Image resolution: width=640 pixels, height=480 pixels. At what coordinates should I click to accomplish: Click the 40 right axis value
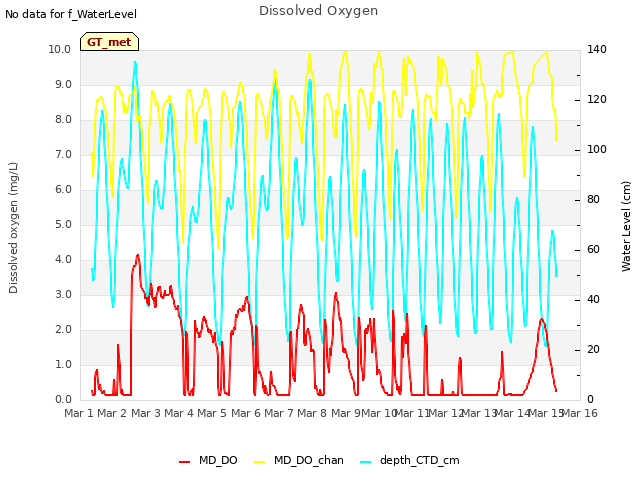point(593,300)
